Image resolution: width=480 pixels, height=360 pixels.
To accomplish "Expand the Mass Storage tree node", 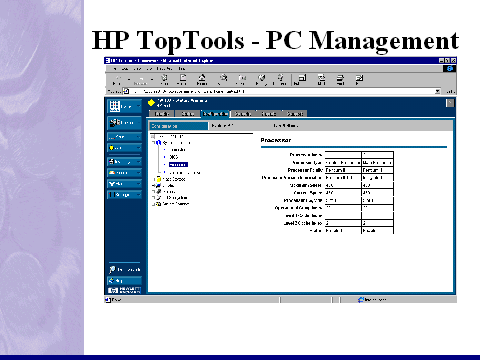I will click(x=154, y=179).
